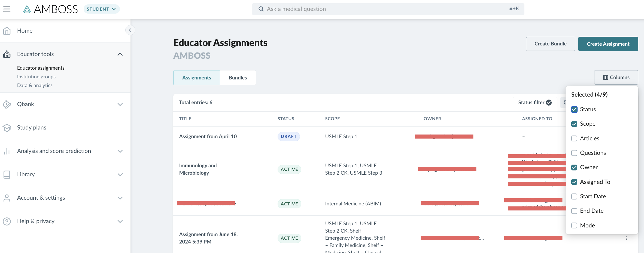Image resolution: width=644 pixels, height=253 pixels.
Task: Focus the Ask a medical question field
Action: point(388,9)
